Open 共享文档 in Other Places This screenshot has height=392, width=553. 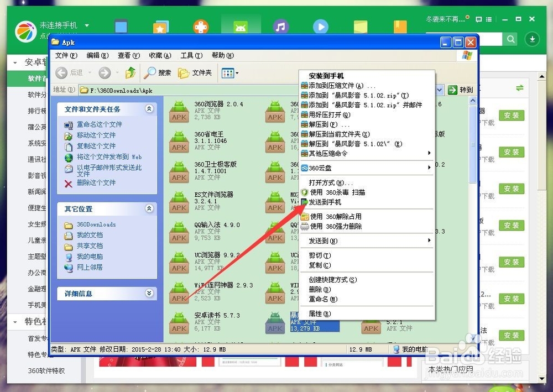90,245
